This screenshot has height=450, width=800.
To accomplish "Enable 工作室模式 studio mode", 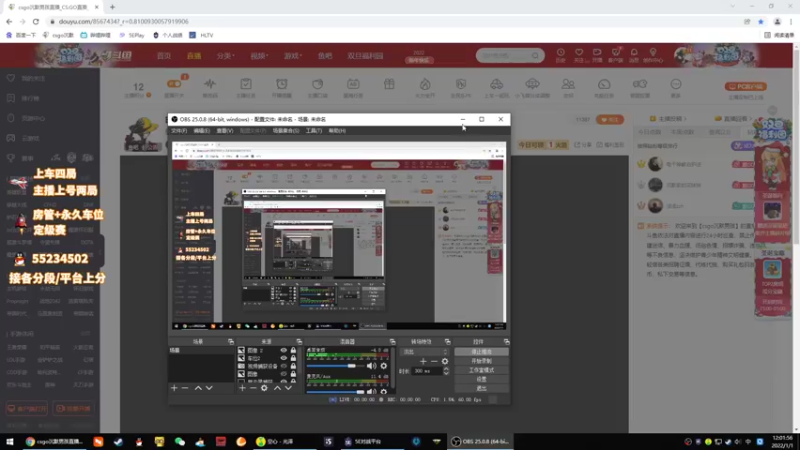I will coord(481,370).
